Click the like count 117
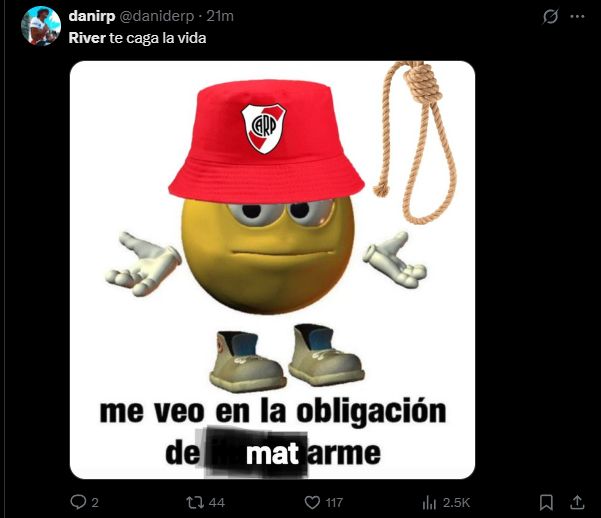The image size is (601, 518). coord(334,502)
